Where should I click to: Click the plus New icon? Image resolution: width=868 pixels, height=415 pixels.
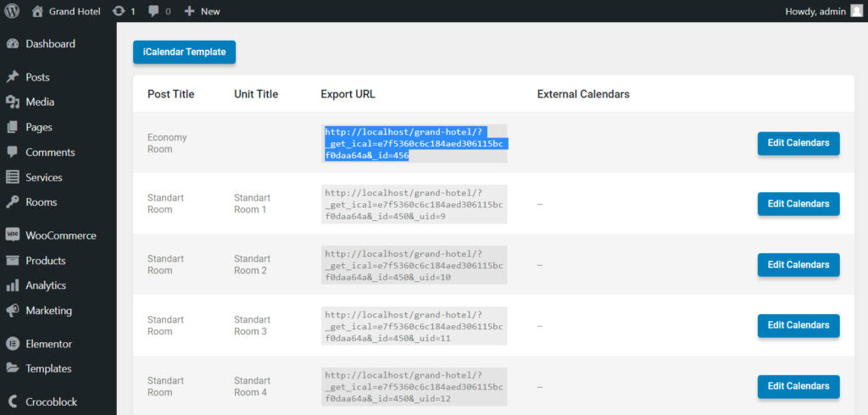[x=189, y=11]
